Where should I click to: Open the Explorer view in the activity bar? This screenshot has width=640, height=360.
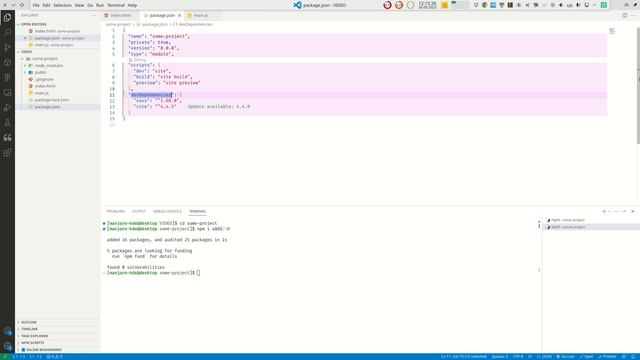(7, 18)
